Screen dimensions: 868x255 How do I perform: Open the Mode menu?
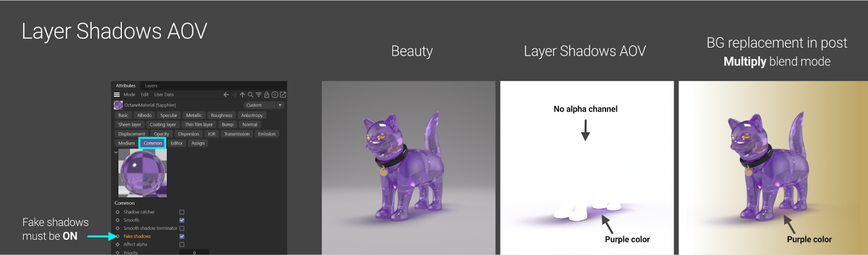coord(129,94)
